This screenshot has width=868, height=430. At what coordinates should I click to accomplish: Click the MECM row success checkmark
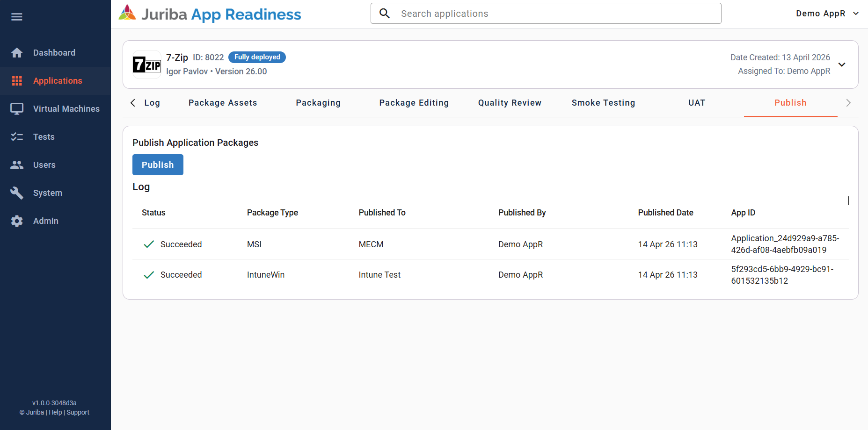pos(149,244)
